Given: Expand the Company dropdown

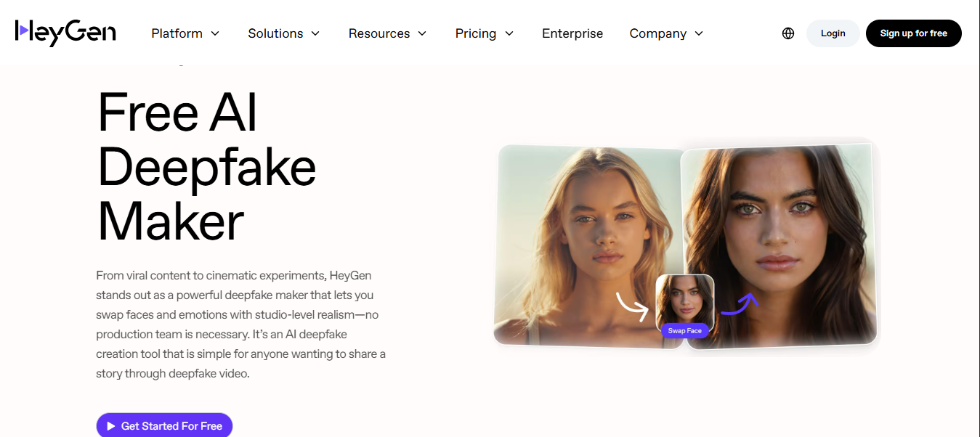Looking at the screenshot, I should click(665, 33).
